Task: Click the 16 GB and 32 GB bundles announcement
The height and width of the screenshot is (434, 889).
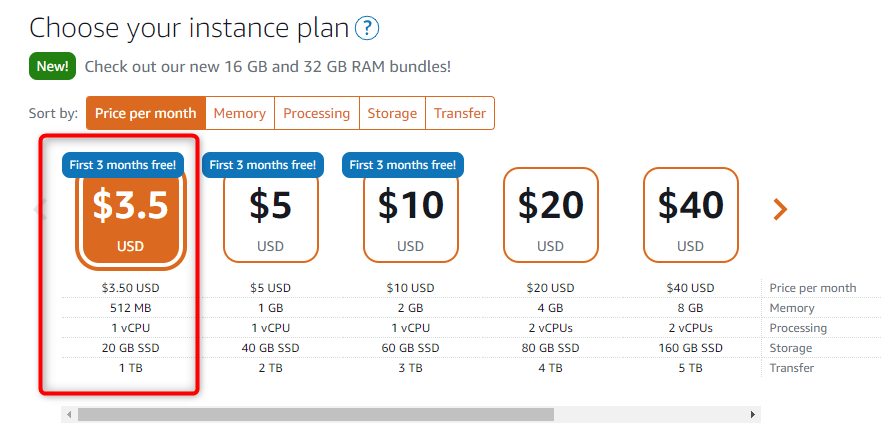Action: coord(268,67)
